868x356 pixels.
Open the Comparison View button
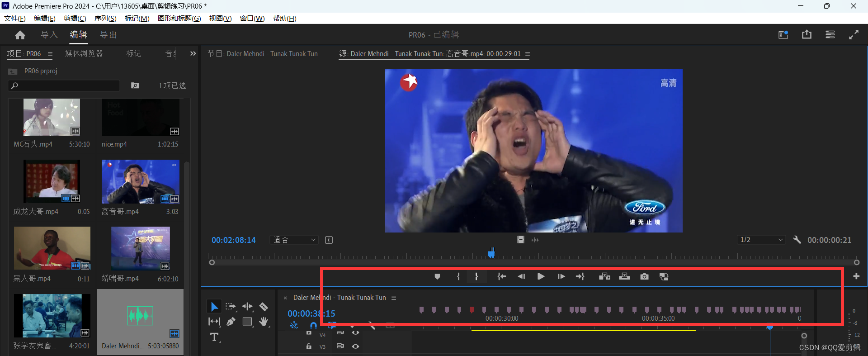(x=664, y=276)
